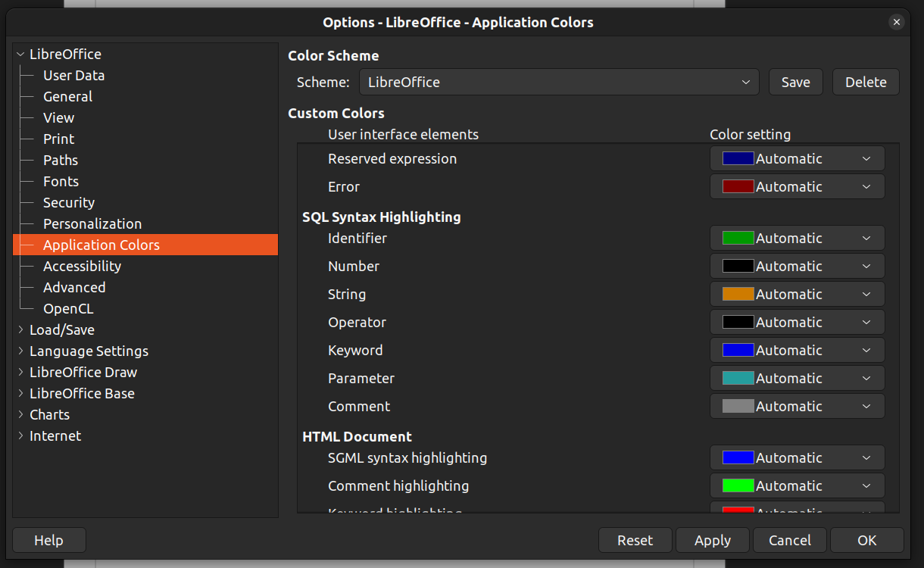Viewport: 924px width, 568px height.
Task: Click the 'String' row label
Action: [347, 295]
